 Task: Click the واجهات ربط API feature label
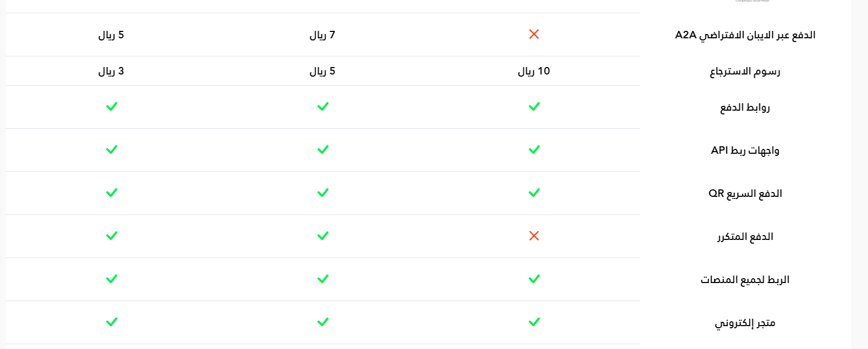click(745, 151)
